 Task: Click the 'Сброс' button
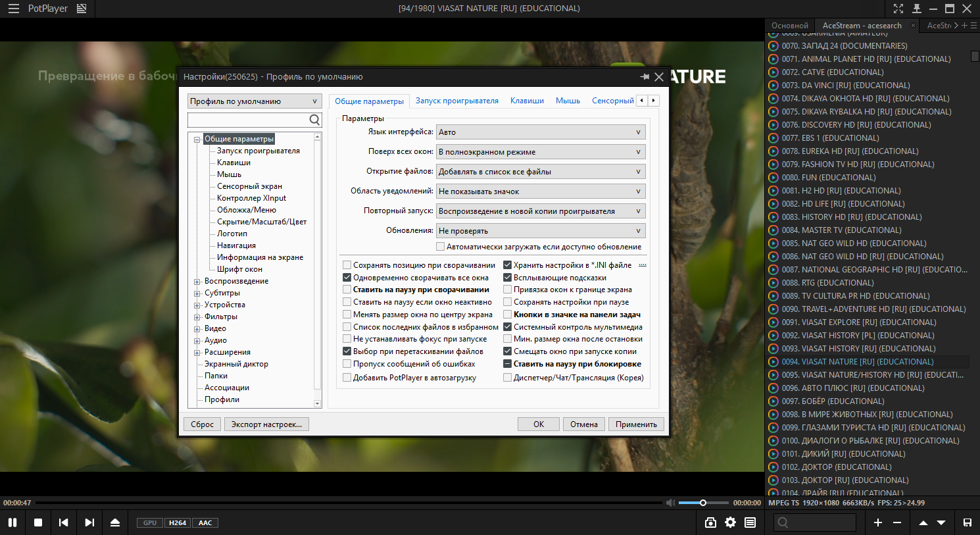(x=202, y=424)
